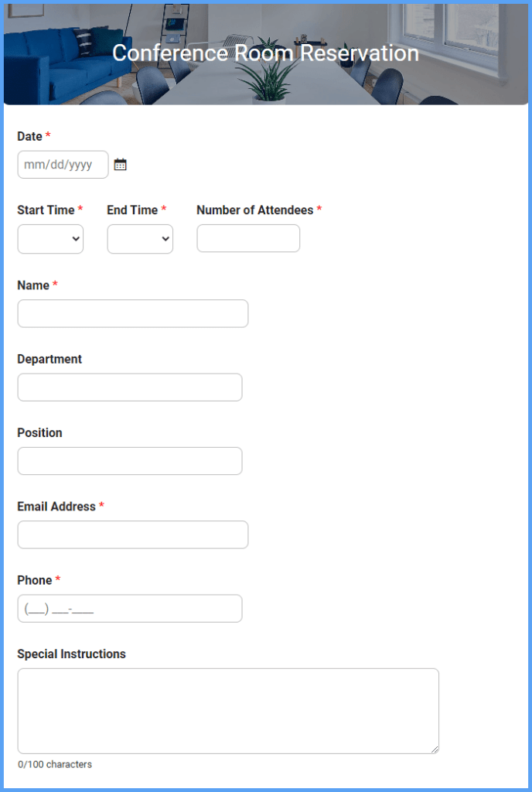This screenshot has height=792, width=532.
Task: Click the 0/100 characters counter text
Action: (55, 765)
